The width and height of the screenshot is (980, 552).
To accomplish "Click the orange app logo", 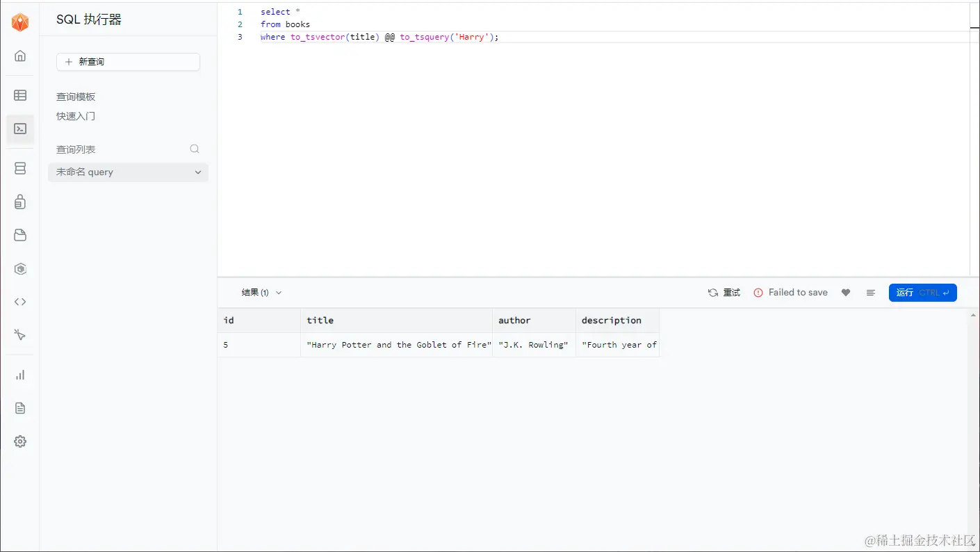I will click(20, 22).
